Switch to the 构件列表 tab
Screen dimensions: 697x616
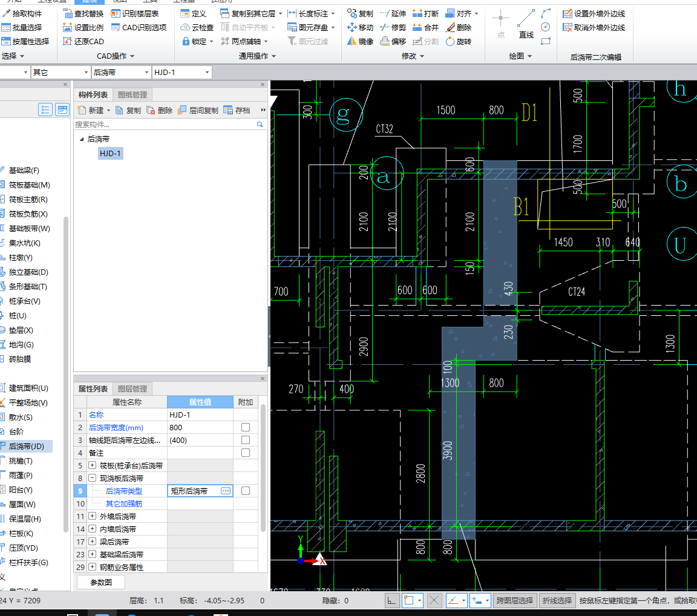click(x=93, y=94)
